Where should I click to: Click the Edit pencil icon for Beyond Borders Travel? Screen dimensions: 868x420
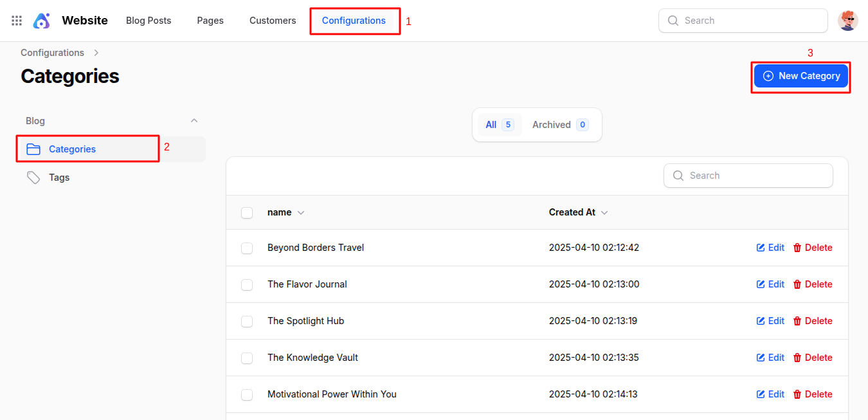(x=760, y=247)
